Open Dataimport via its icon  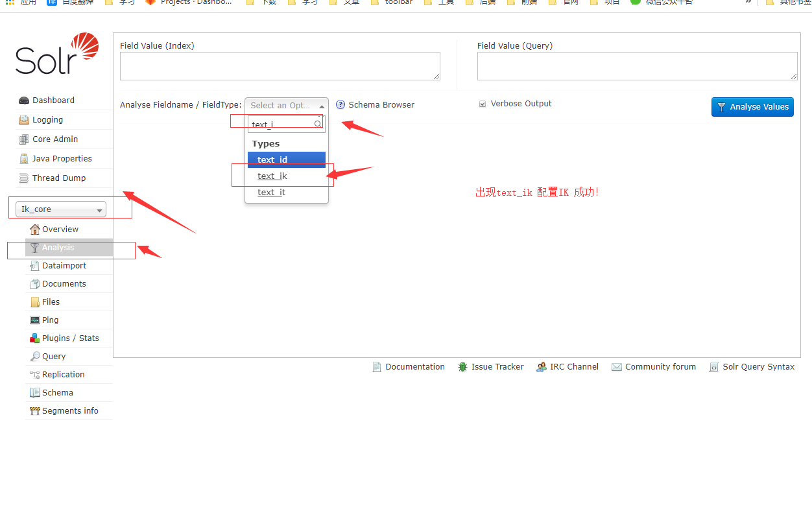(x=35, y=266)
